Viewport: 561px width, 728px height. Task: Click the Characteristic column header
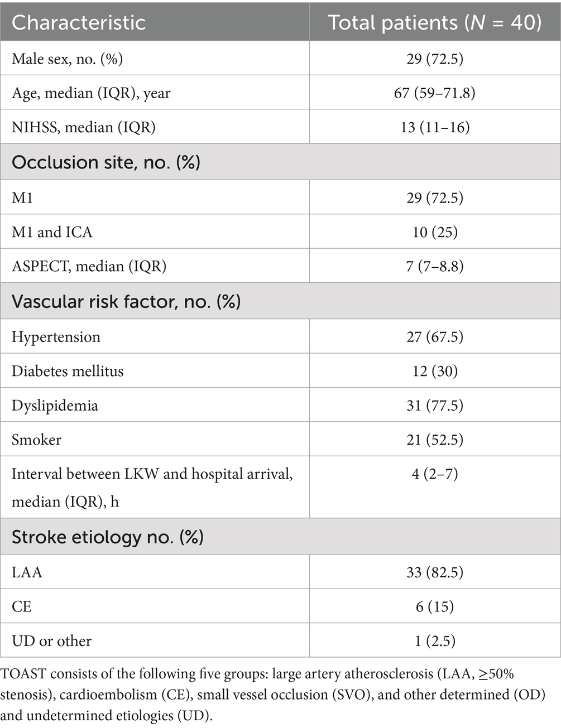[x=79, y=22]
